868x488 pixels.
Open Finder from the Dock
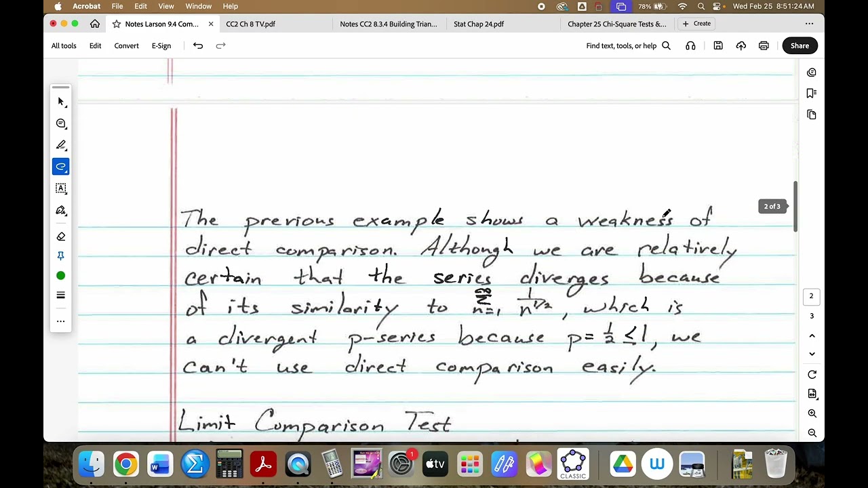(92, 464)
